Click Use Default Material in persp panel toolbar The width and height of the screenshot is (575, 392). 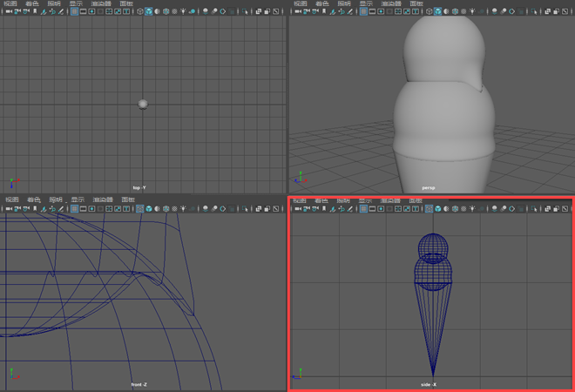(446, 11)
